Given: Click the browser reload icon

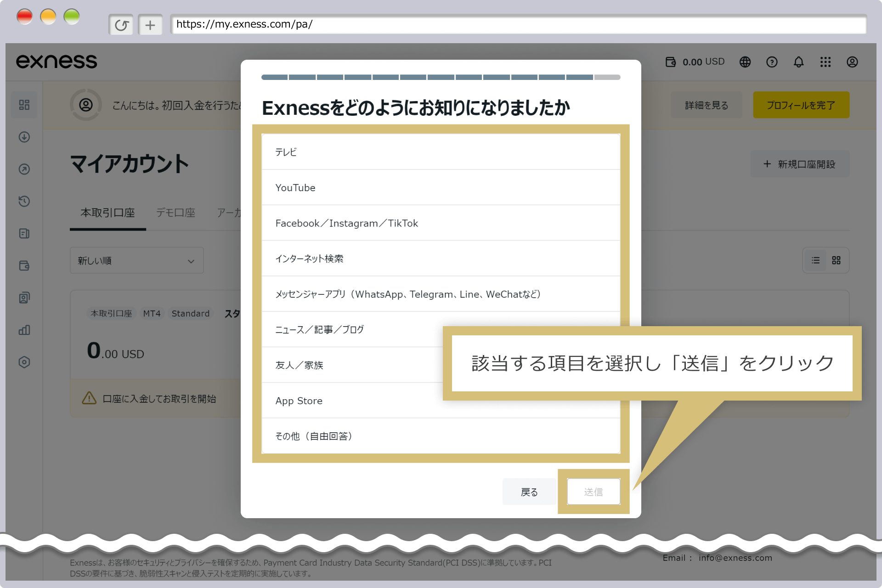Looking at the screenshot, I should tap(121, 25).
